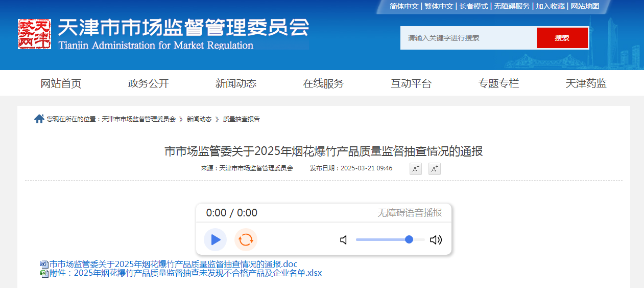
Task: Click the loud speaker volume icon
Action: pos(436,240)
